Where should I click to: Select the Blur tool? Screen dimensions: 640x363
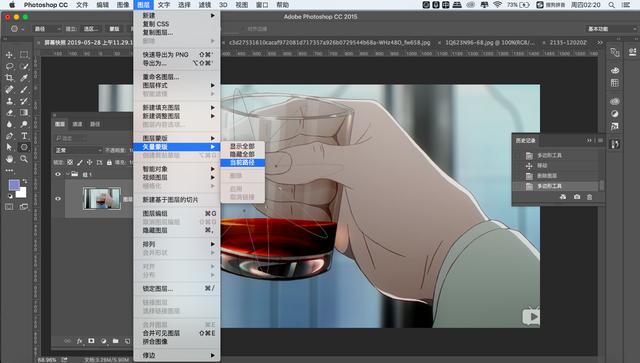tap(9, 124)
